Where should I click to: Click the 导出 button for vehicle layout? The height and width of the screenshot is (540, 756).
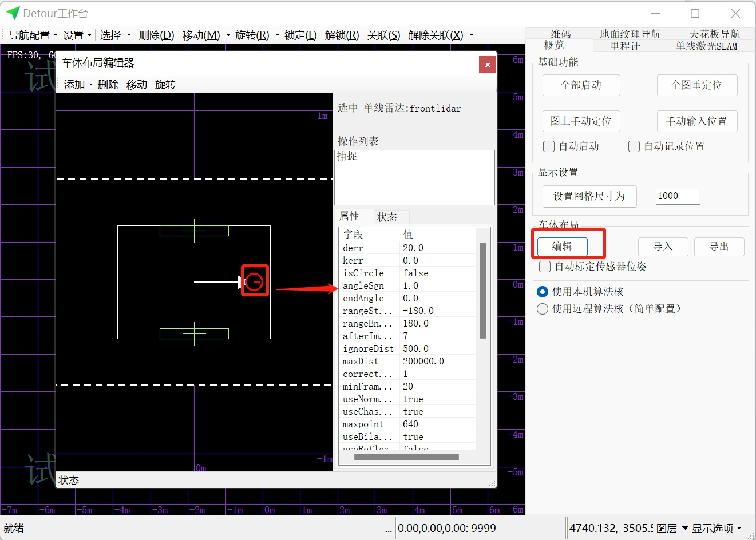[x=719, y=247]
